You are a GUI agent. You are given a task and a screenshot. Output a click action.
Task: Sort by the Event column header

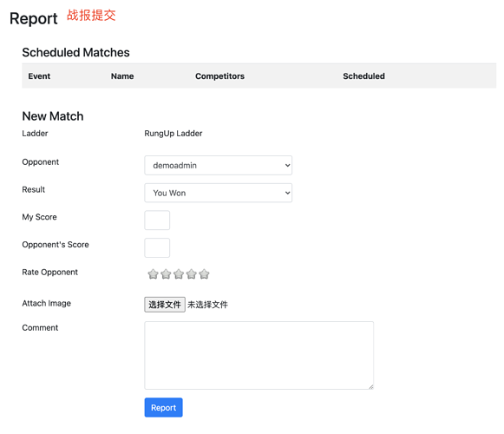click(39, 76)
